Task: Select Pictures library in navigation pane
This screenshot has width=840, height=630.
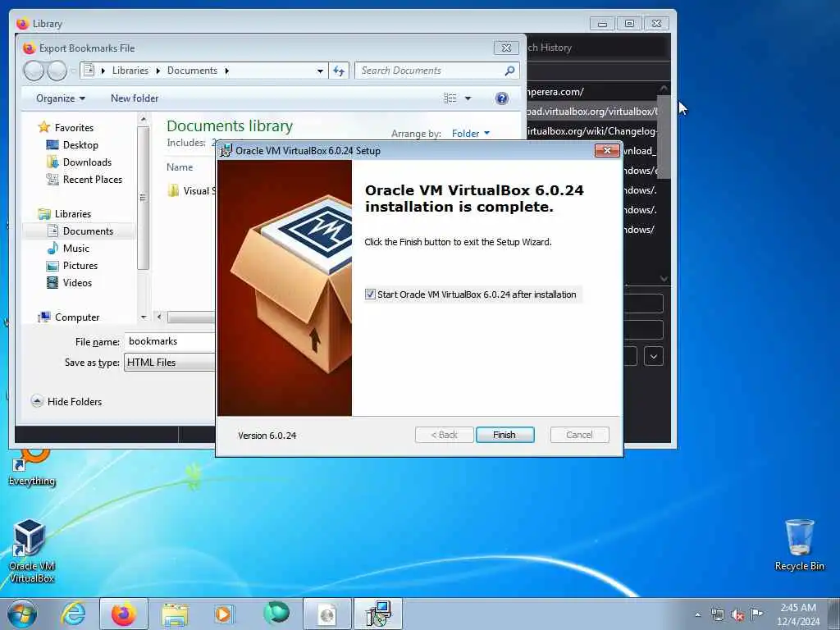Action: [80, 266]
